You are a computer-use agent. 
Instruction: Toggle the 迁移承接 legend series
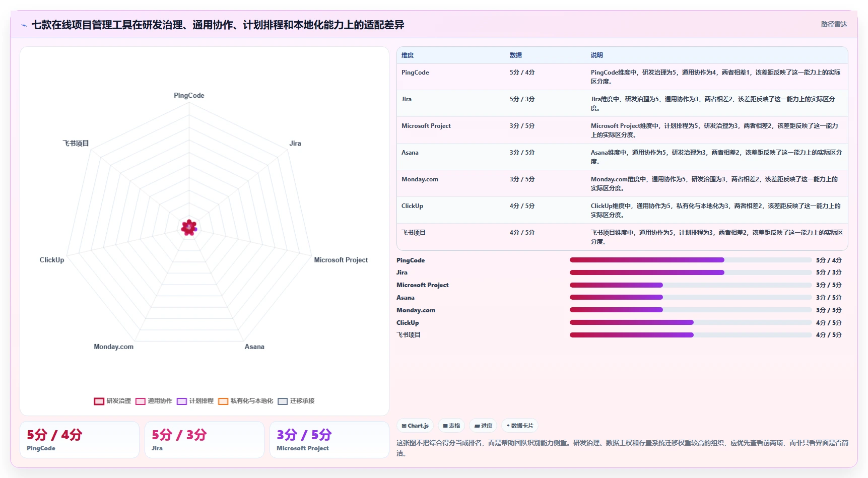click(x=296, y=401)
